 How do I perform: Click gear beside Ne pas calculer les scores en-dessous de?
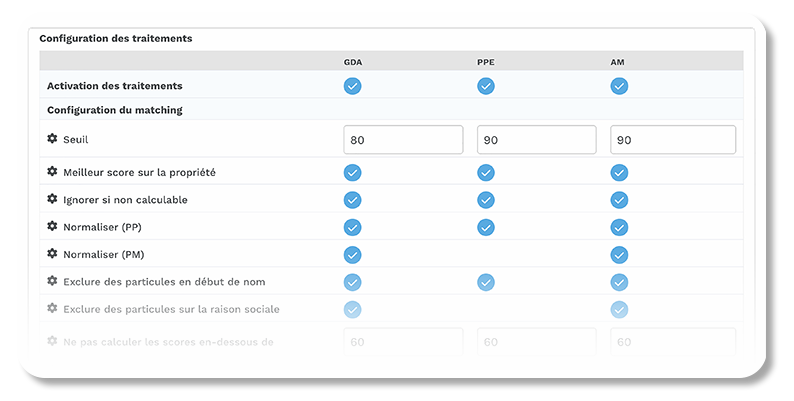pyautogui.click(x=53, y=341)
